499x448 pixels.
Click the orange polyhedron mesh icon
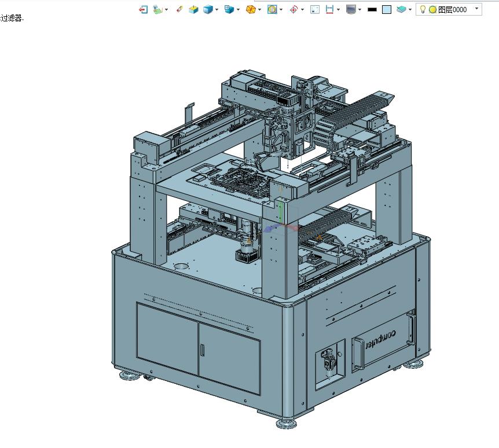click(251, 9)
